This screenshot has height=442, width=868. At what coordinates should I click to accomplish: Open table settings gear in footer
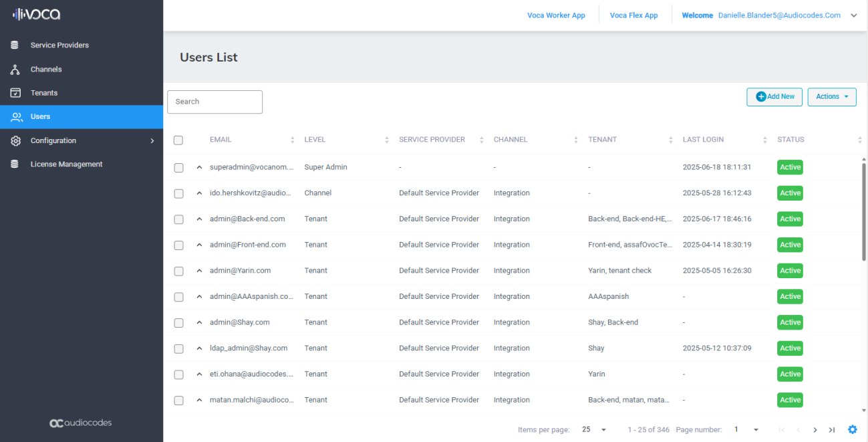[x=852, y=430]
